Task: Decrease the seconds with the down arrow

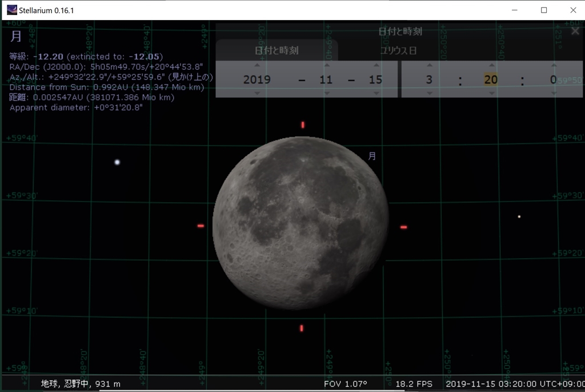Action: tap(554, 93)
